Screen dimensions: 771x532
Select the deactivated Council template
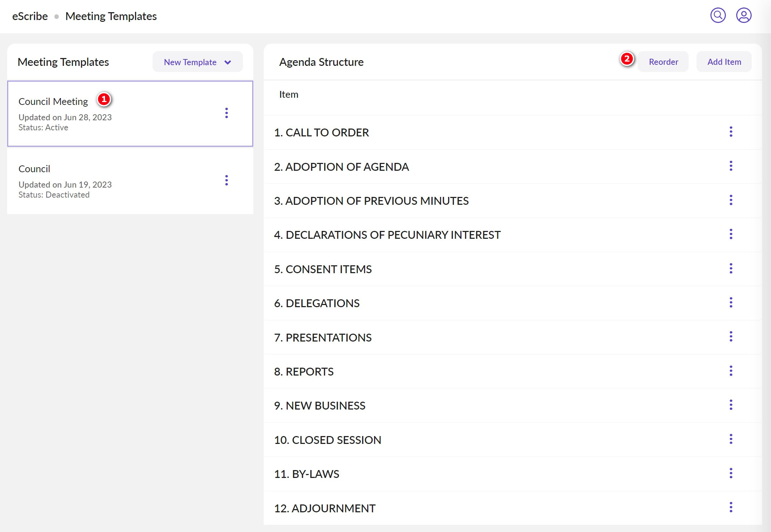(x=34, y=169)
